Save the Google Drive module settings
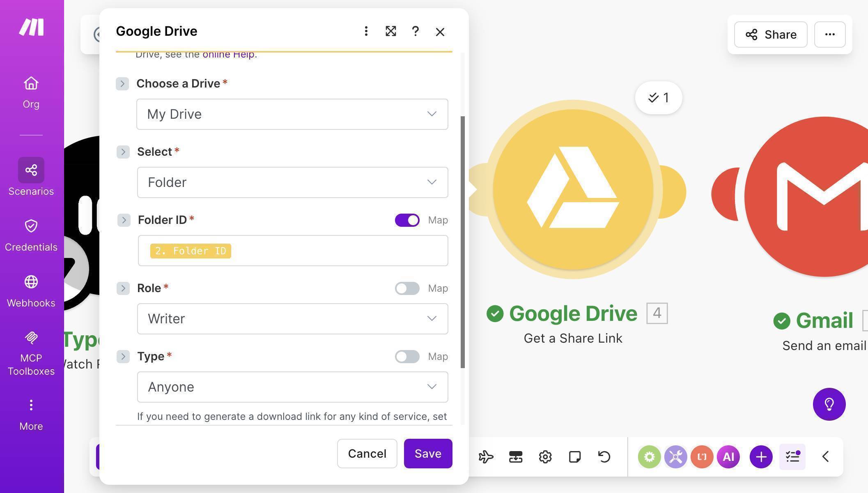Viewport: 868px width, 493px height. [x=428, y=454]
